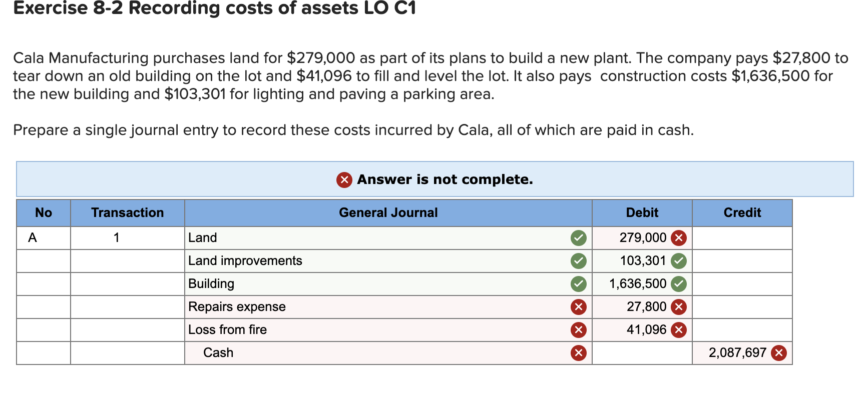Click the red X beside Loss from fire
Viewport: 868px width, 411px height.
click(x=578, y=329)
